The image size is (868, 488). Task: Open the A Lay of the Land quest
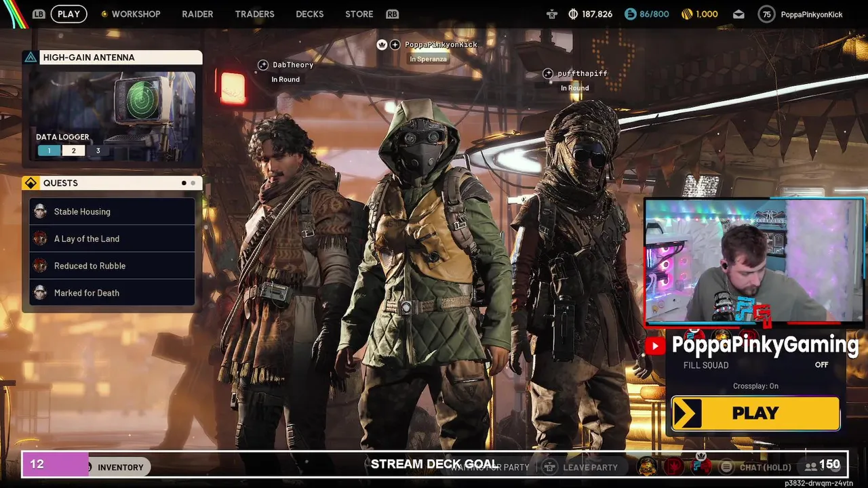112,239
